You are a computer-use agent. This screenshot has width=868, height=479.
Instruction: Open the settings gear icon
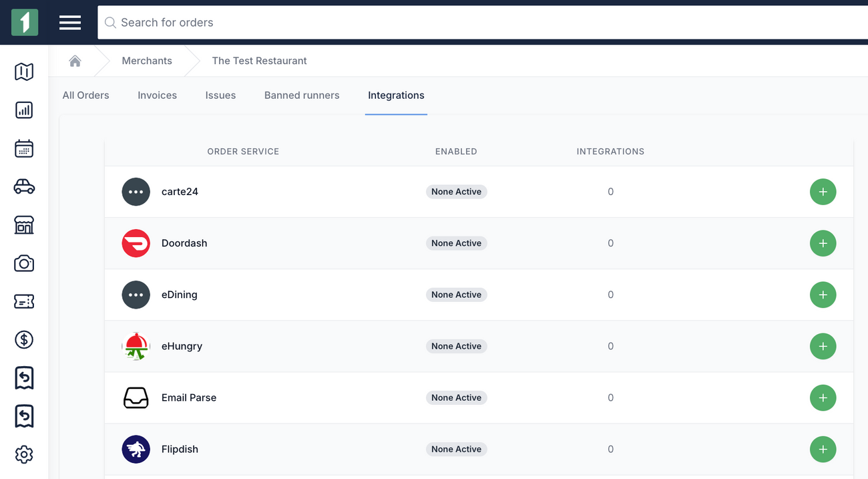[24, 455]
